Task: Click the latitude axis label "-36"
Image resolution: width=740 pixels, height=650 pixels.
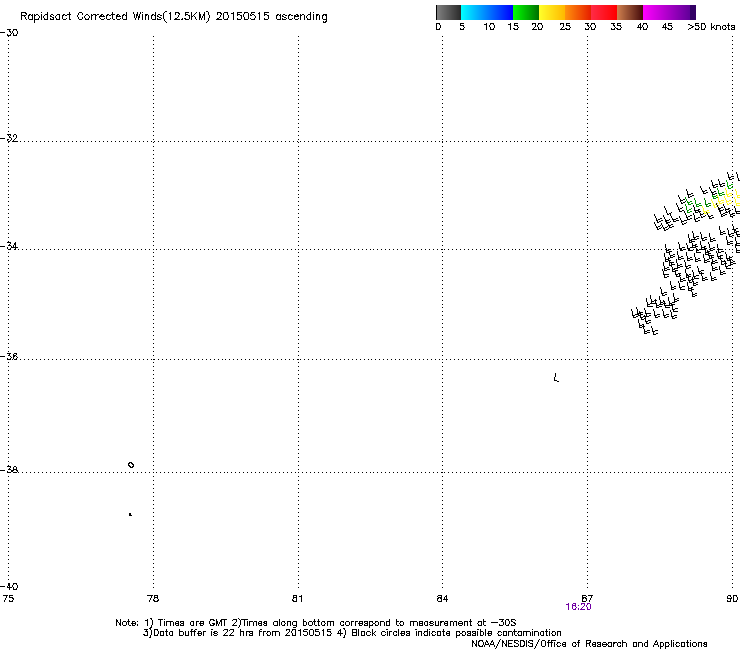Action: click(9, 356)
